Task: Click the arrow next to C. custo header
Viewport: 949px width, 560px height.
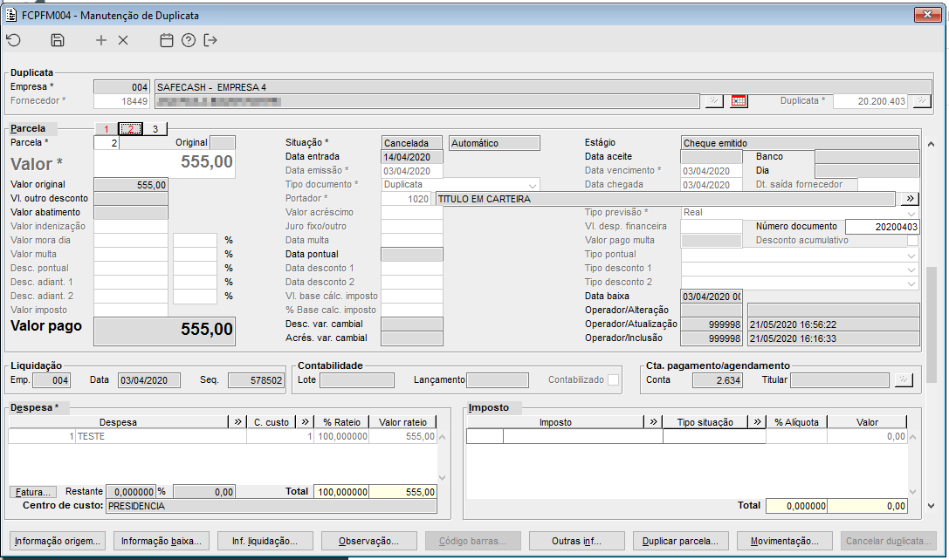Action: click(305, 421)
